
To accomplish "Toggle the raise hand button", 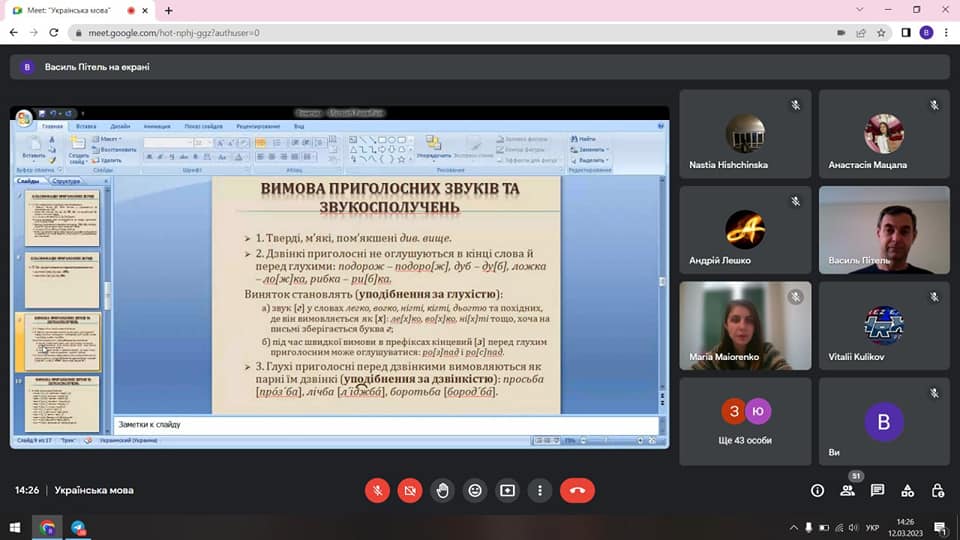I will [442, 490].
